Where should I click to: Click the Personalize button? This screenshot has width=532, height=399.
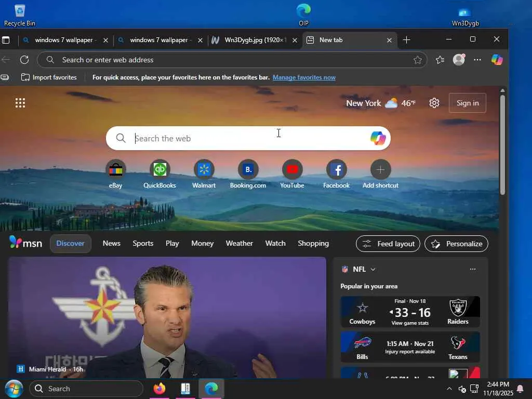pos(456,244)
